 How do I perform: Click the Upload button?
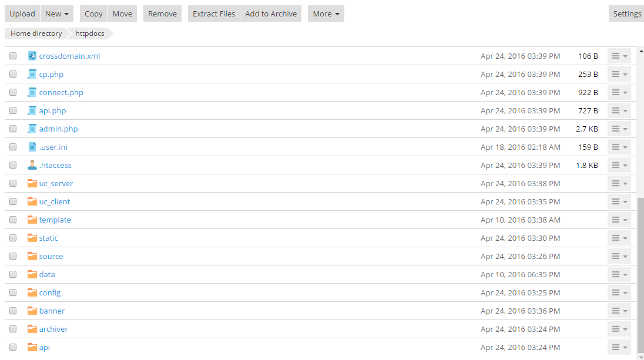(22, 14)
